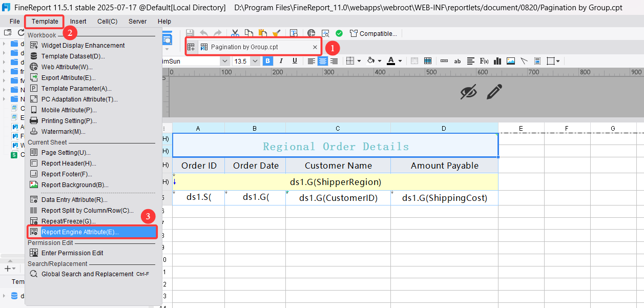Click the unmerge cells icon

tap(428, 61)
